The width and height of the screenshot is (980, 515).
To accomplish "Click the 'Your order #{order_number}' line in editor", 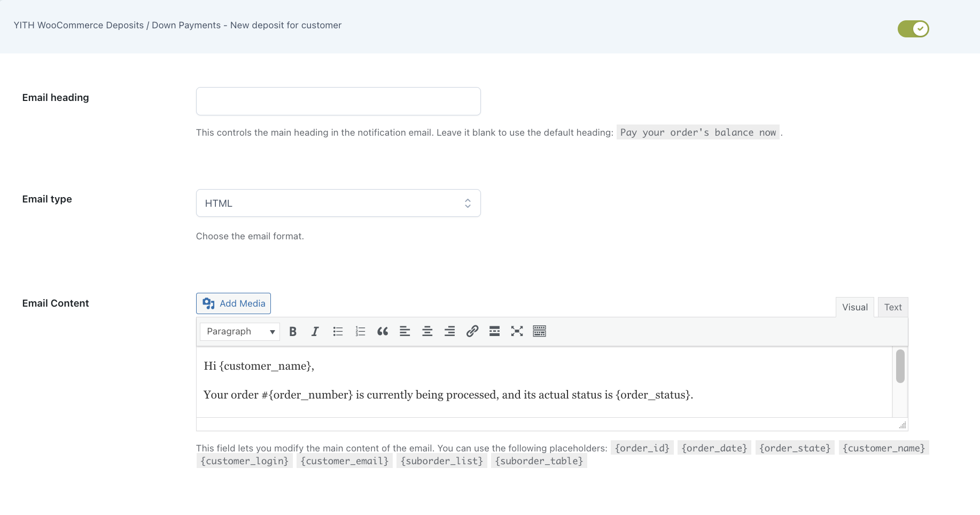I will pos(448,395).
